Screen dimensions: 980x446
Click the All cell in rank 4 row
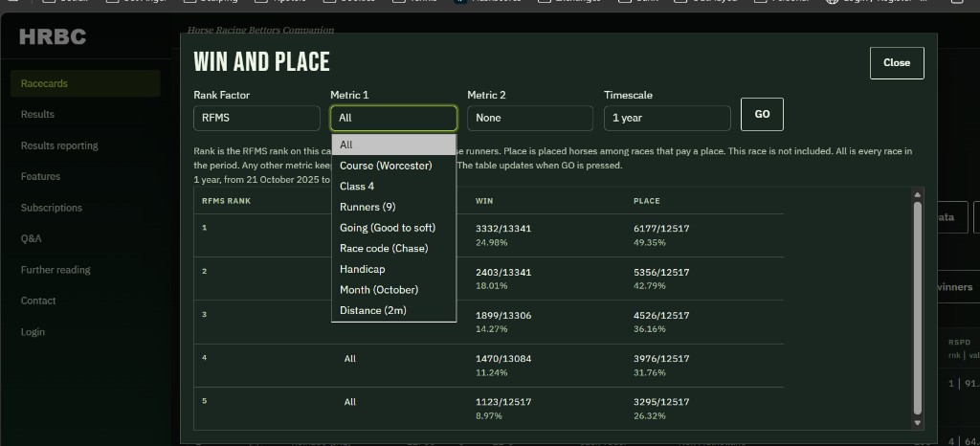coord(350,359)
